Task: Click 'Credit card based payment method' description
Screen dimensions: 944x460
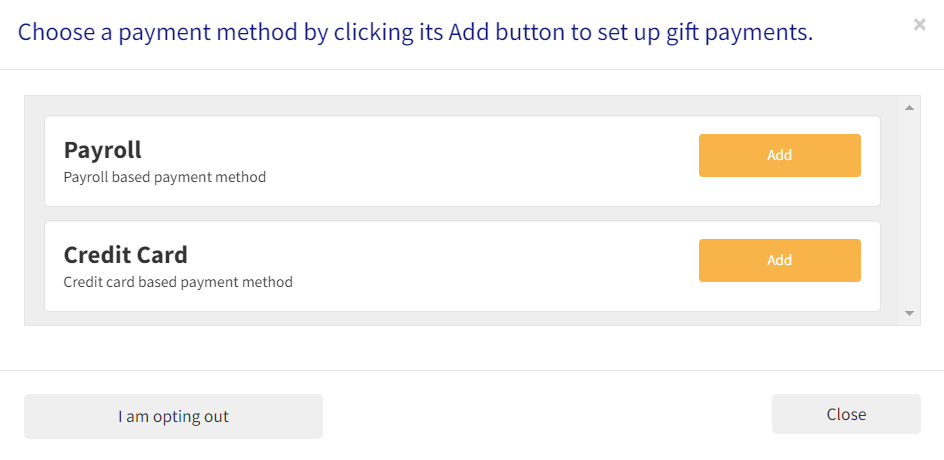Action: (x=178, y=282)
